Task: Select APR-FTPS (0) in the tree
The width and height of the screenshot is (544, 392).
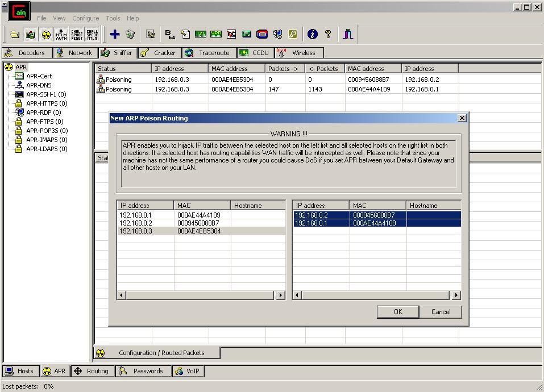Action: [45, 122]
